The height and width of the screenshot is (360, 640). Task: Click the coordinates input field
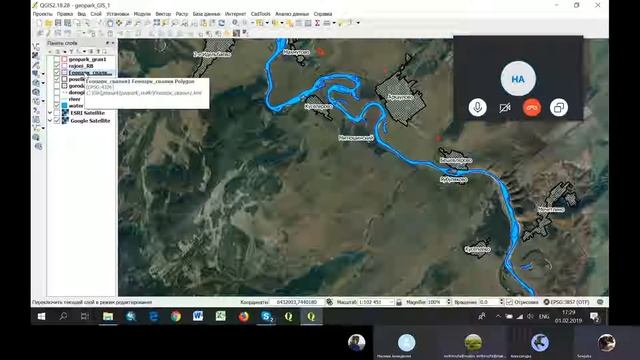coord(297,302)
